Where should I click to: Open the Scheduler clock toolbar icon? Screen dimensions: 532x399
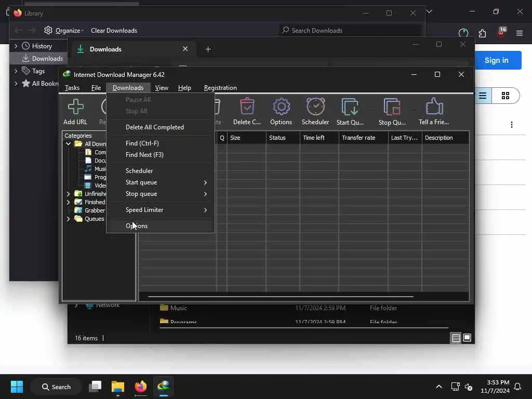pyautogui.click(x=315, y=111)
